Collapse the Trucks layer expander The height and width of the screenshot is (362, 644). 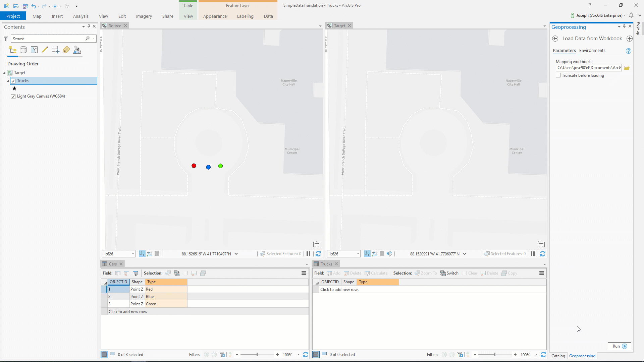click(8, 81)
